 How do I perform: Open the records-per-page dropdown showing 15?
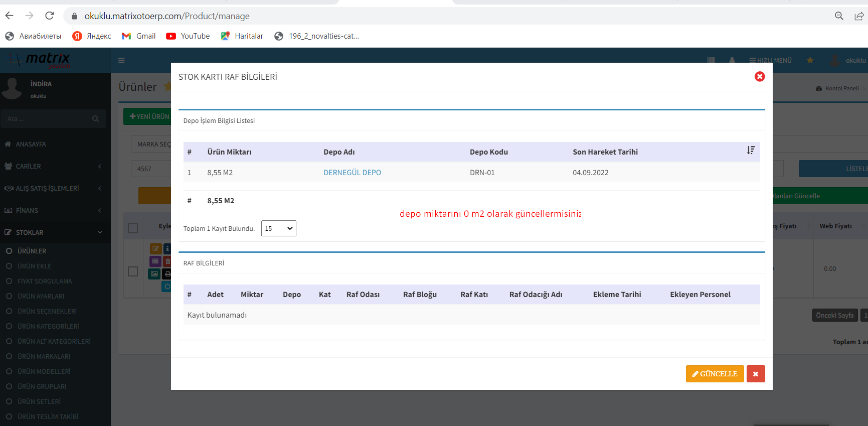pyautogui.click(x=278, y=228)
